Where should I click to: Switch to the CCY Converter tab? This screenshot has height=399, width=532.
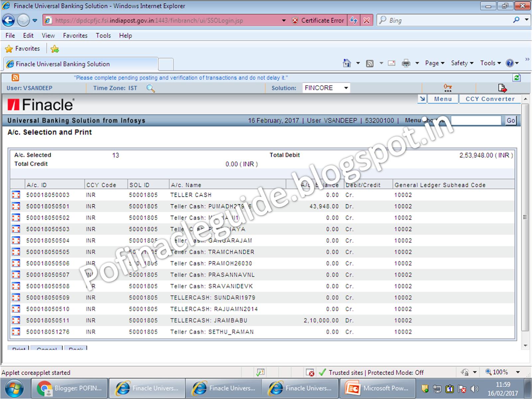(490, 99)
